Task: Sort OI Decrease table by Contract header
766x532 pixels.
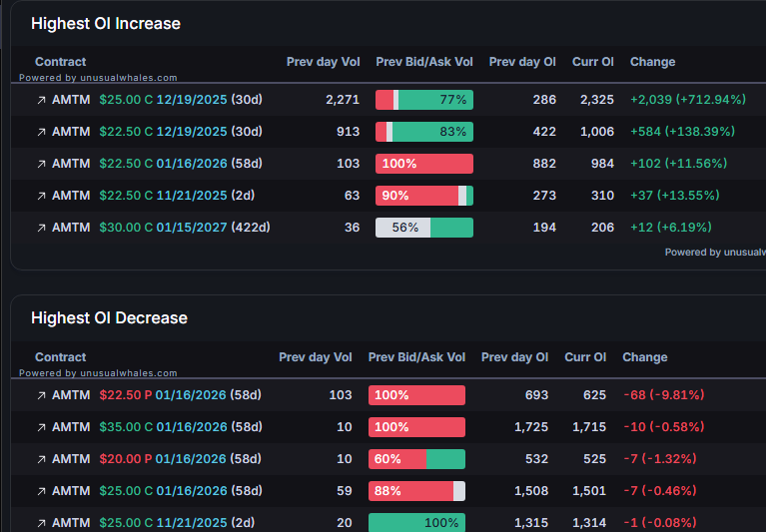Action: 61,357
